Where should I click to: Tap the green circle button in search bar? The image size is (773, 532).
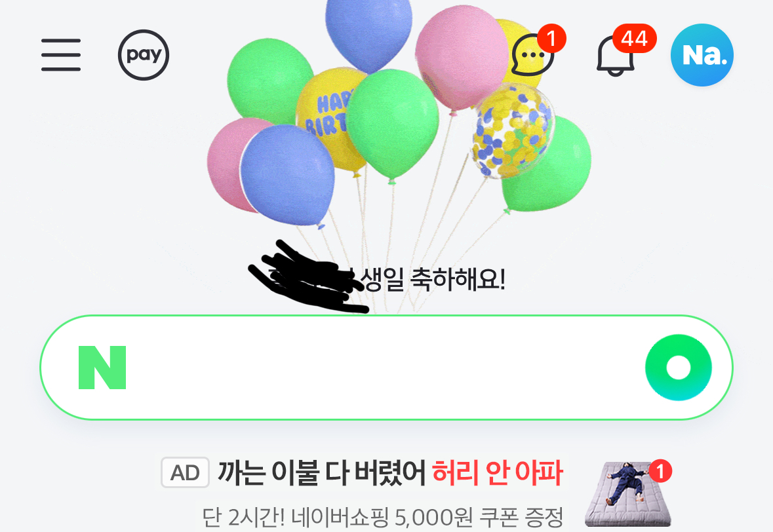click(679, 368)
